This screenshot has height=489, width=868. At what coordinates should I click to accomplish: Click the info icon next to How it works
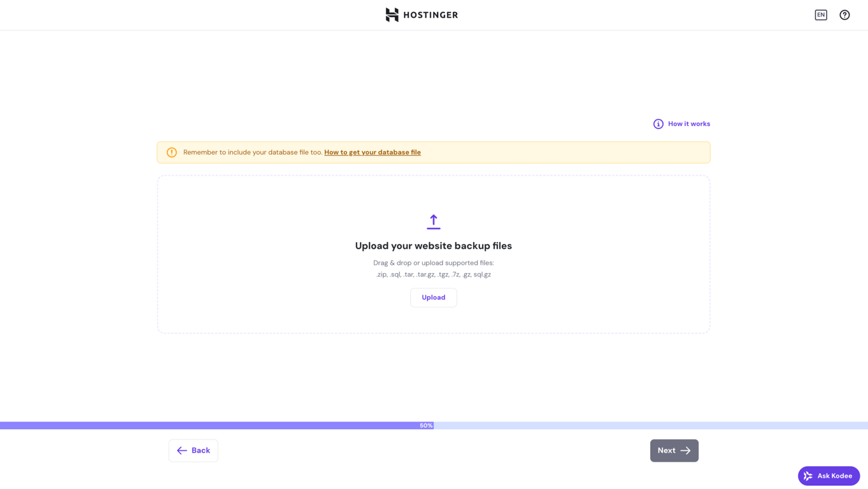tap(658, 124)
